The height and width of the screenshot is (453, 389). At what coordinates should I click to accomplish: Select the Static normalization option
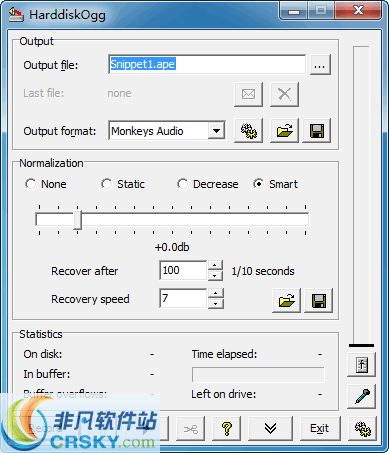click(x=106, y=184)
